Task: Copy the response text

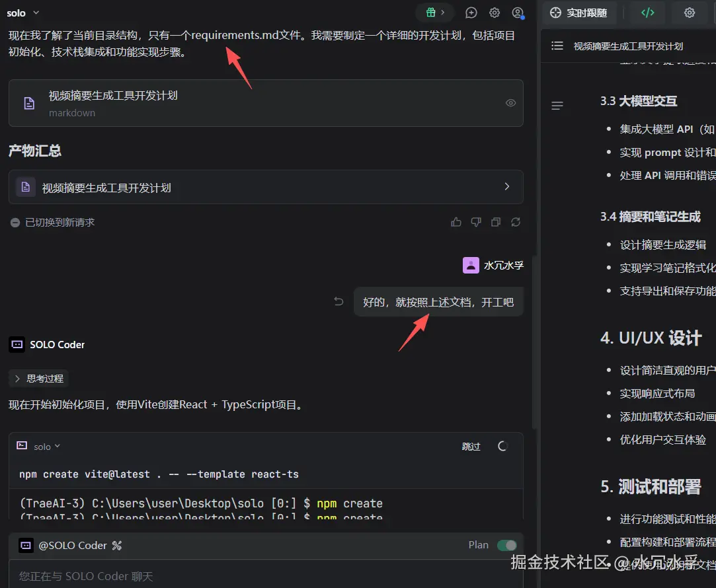Action: (x=495, y=222)
